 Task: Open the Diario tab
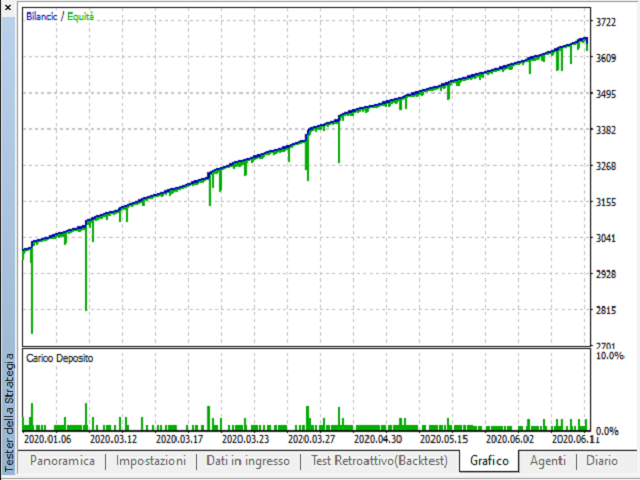602,461
